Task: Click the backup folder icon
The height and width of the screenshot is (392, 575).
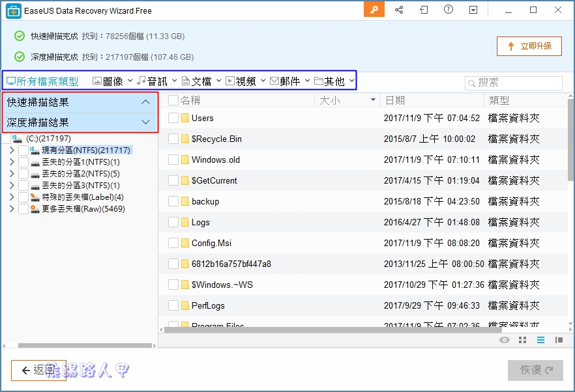Action: [x=185, y=201]
